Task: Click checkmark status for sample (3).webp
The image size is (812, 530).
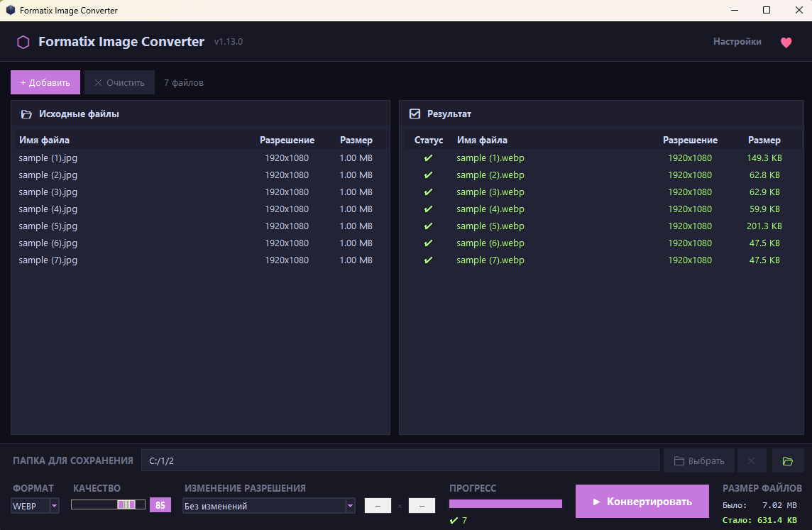Action: (428, 192)
